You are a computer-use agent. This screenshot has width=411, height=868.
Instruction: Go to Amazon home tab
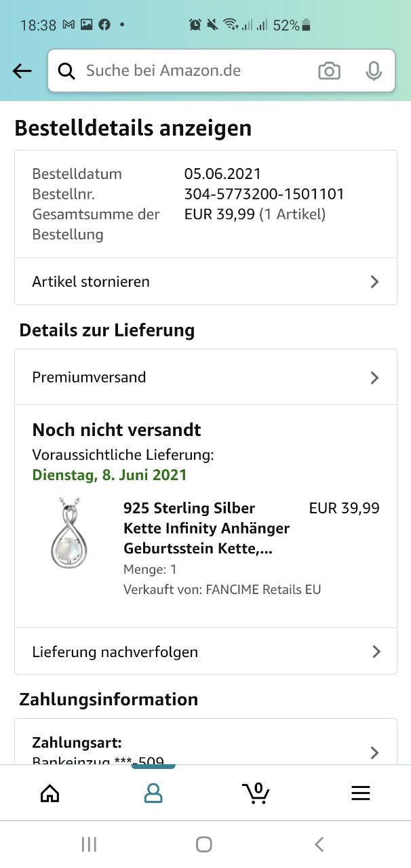point(50,793)
